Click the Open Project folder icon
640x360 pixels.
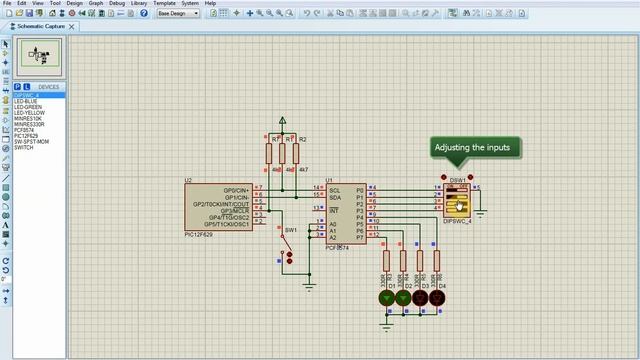pos(19,13)
